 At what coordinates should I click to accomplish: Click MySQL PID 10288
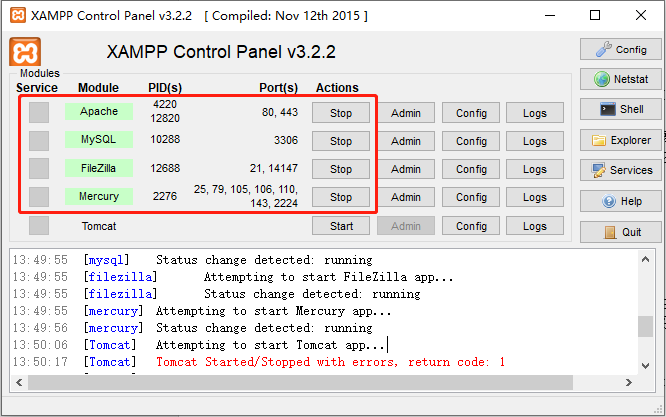click(165, 139)
